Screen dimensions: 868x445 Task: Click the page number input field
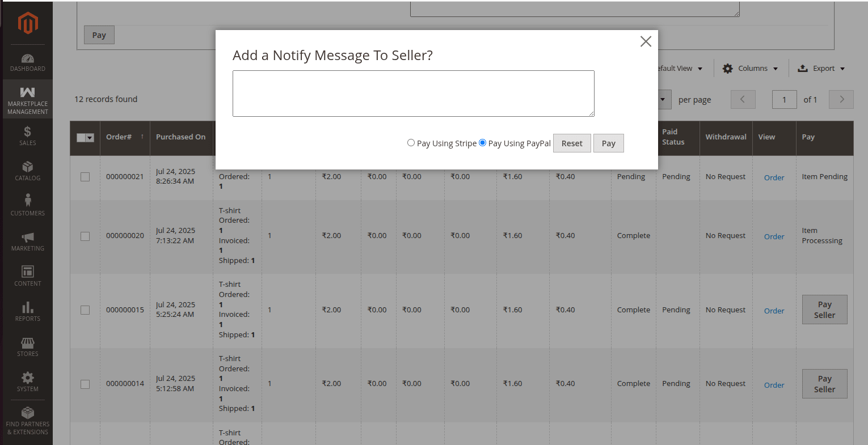(784, 99)
